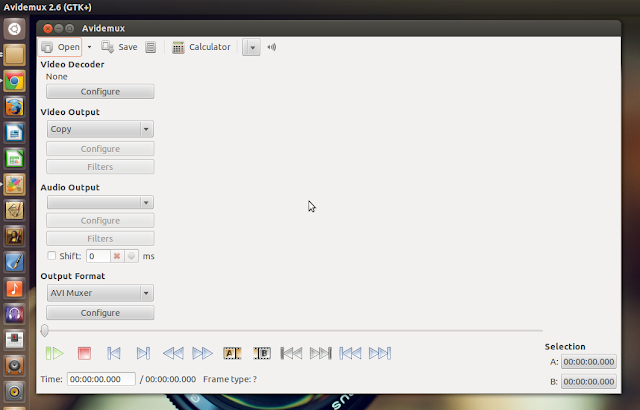Jump to previous keyframe with double left arrows
Screen dimensions: 640x410
click(173, 353)
